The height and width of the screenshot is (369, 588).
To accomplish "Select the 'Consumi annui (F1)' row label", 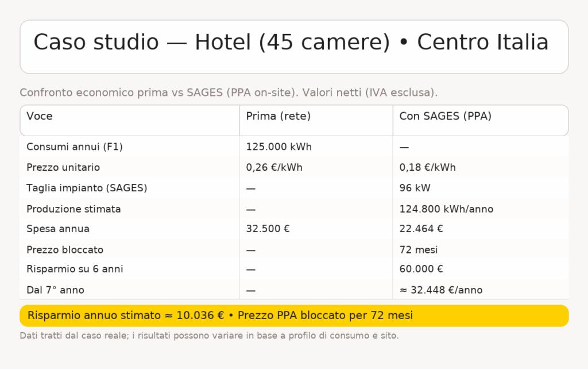I will click(x=75, y=147).
